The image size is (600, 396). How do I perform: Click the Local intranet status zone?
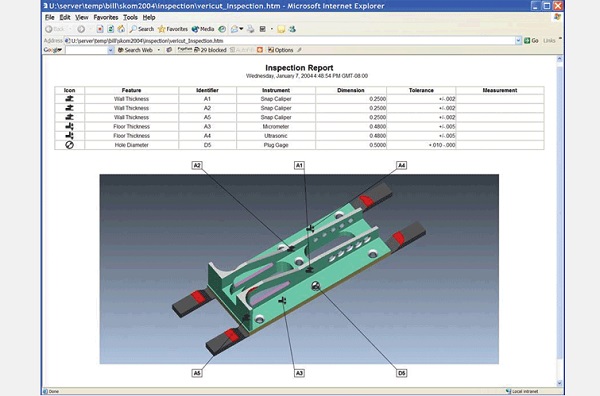tap(522, 391)
